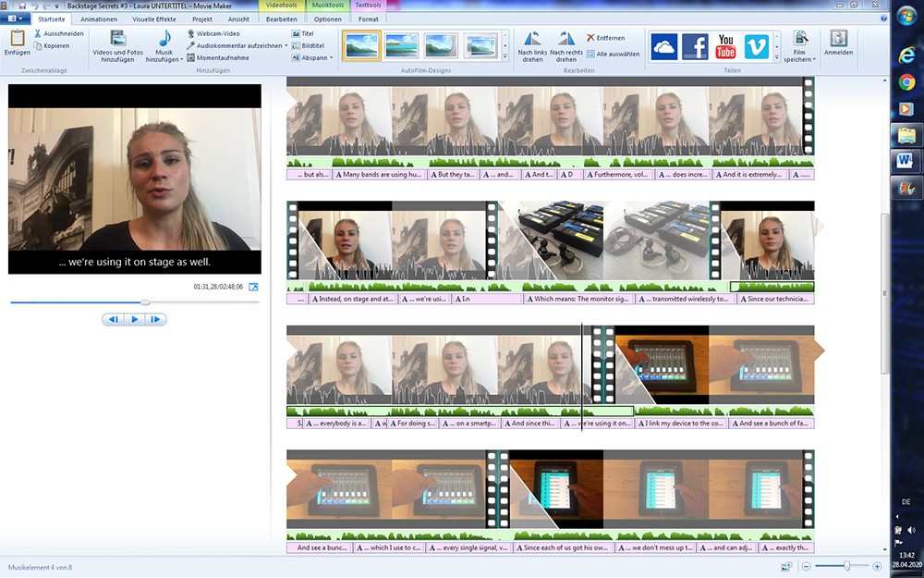Select the first AutoFilm design thumbnail

click(361, 44)
